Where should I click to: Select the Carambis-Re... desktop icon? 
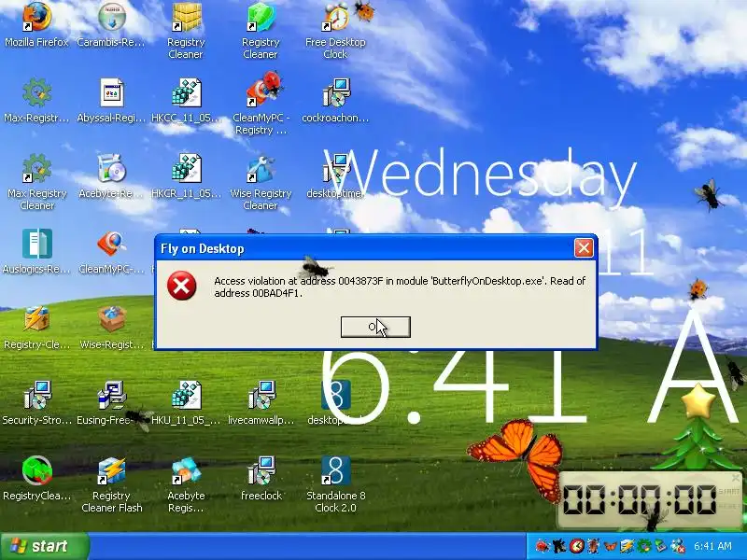111,25
